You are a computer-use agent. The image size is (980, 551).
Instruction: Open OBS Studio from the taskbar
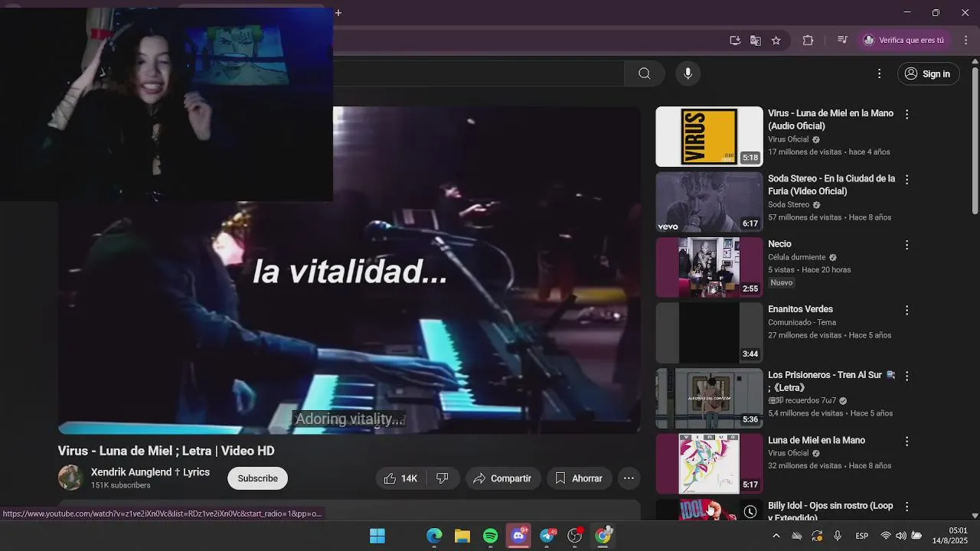pyautogui.click(x=575, y=536)
